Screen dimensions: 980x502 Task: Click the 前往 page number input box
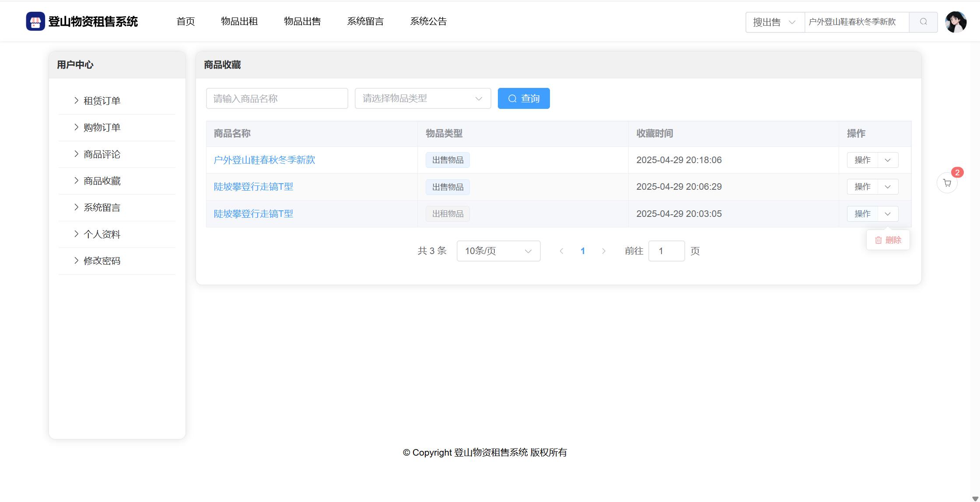pyautogui.click(x=666, y=251)
